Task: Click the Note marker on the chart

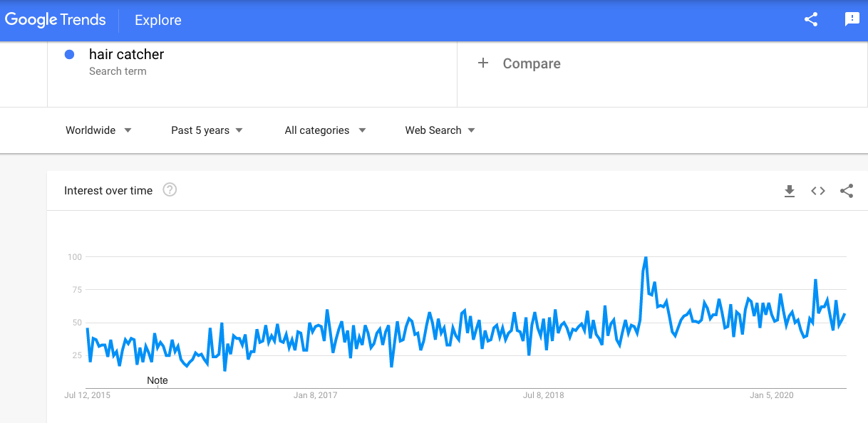Action: click(157, 380)
